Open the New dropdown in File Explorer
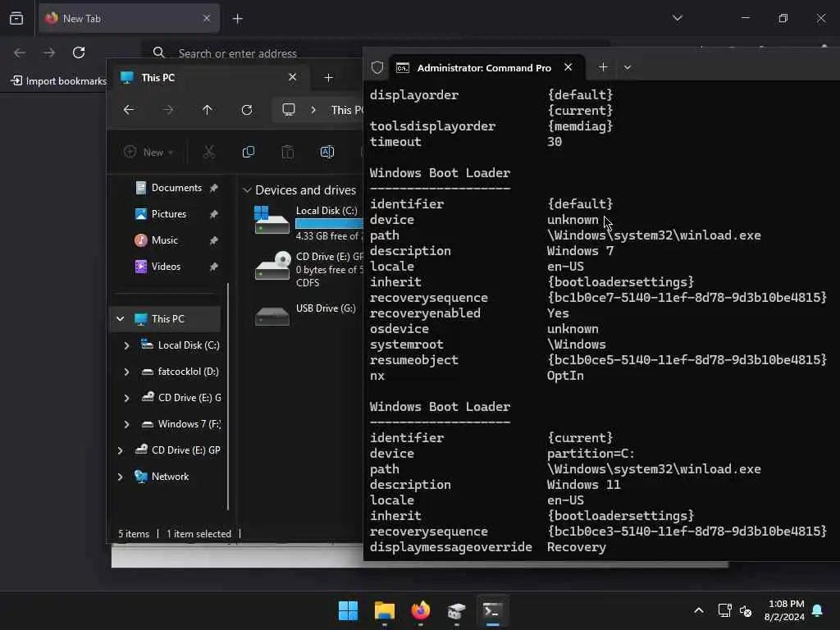This screenshot has height=630, width=840. (148, 152)
